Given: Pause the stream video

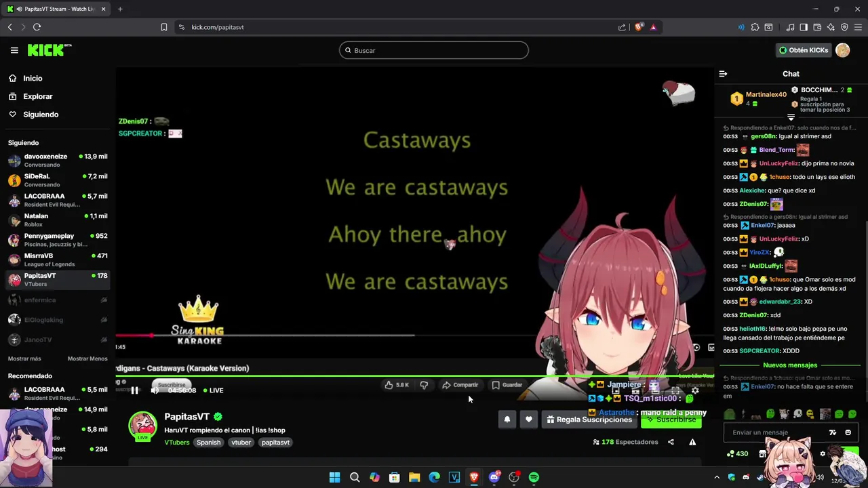Looking at the screenshot, I should tap(134, 390).
